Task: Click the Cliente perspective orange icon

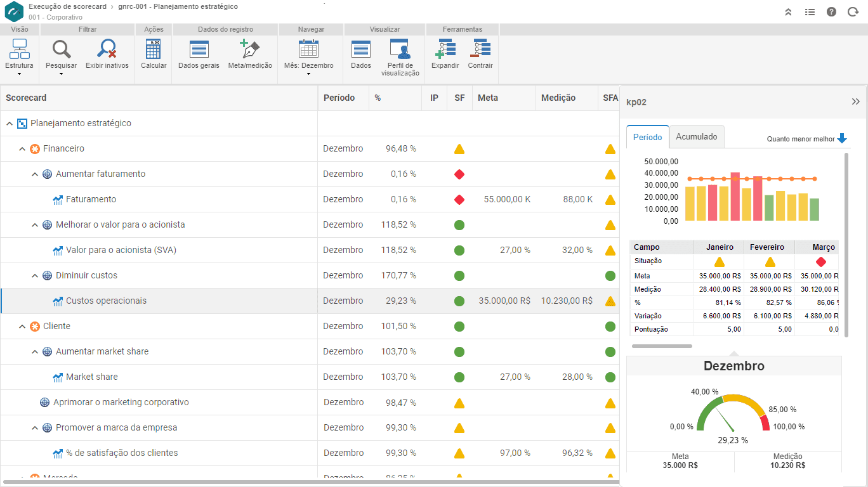Action: (x=35, y=327)
